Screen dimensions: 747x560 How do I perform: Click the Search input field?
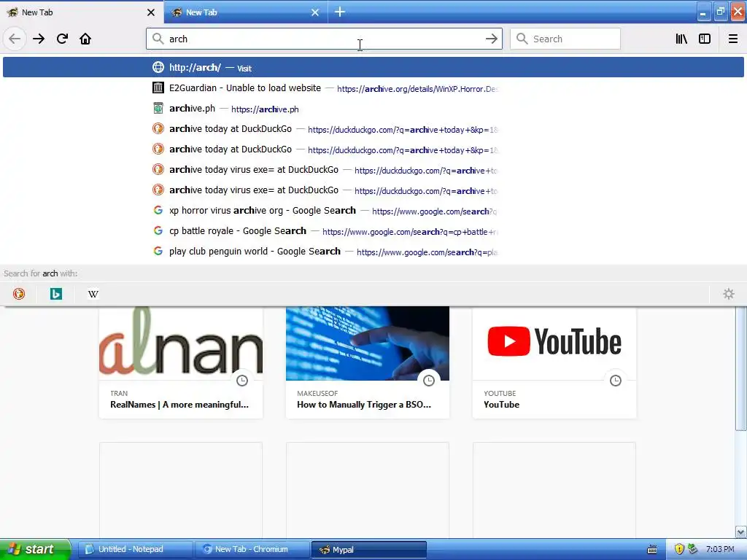[565, 39]
